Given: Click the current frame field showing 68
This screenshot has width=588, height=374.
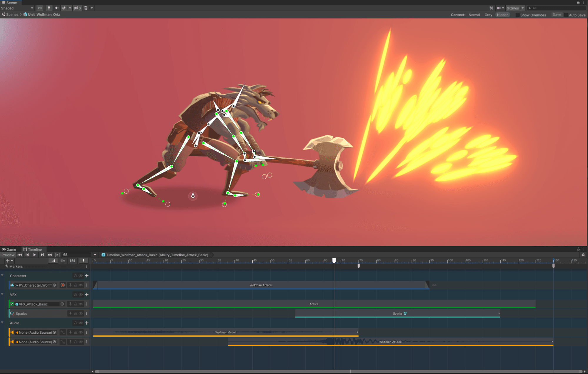Looking at the screenshot, I should pos(76,255).
